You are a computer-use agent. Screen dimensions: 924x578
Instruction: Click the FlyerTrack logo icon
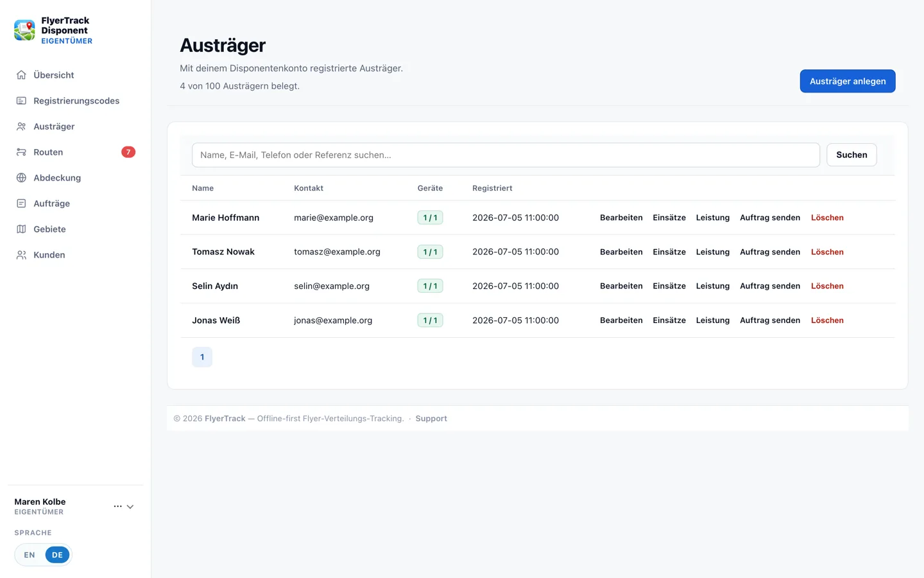24,30
